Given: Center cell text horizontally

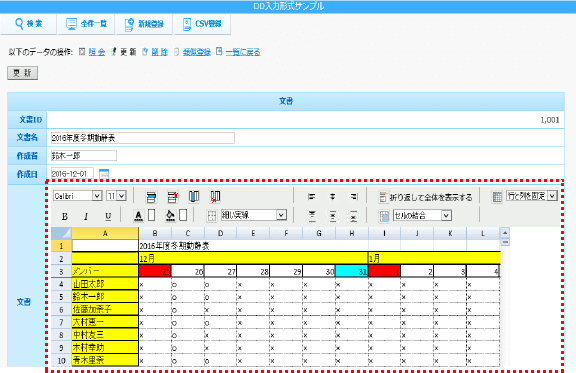Looking at the screenshot, I should pos(332,197).
